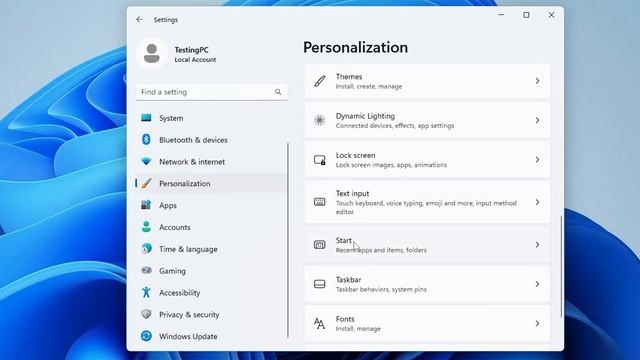Click the TestingPC account name

[191, 50]
